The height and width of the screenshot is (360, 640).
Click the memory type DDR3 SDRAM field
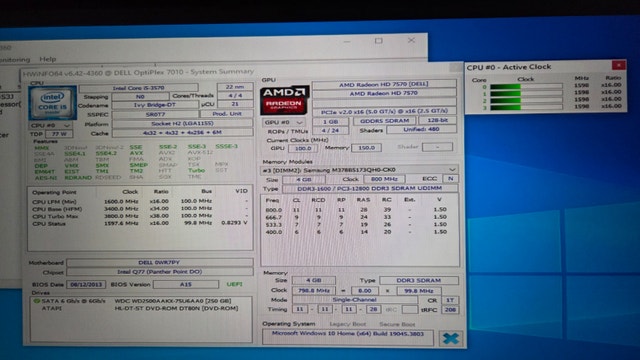click(419, 281)
